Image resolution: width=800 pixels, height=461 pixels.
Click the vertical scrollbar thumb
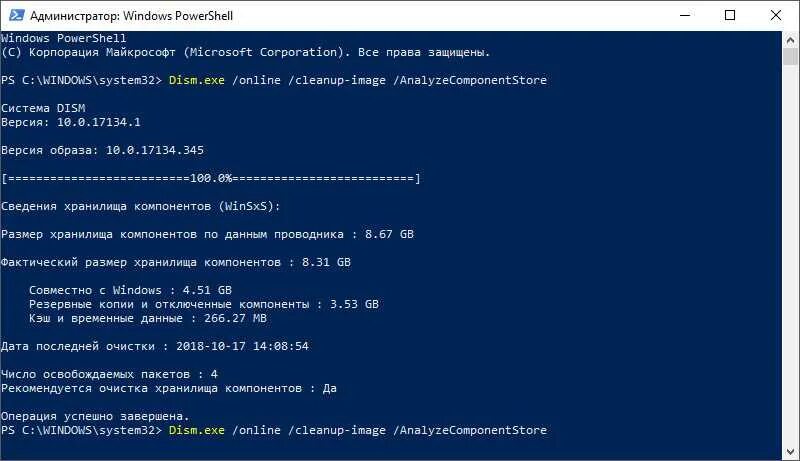790,56
